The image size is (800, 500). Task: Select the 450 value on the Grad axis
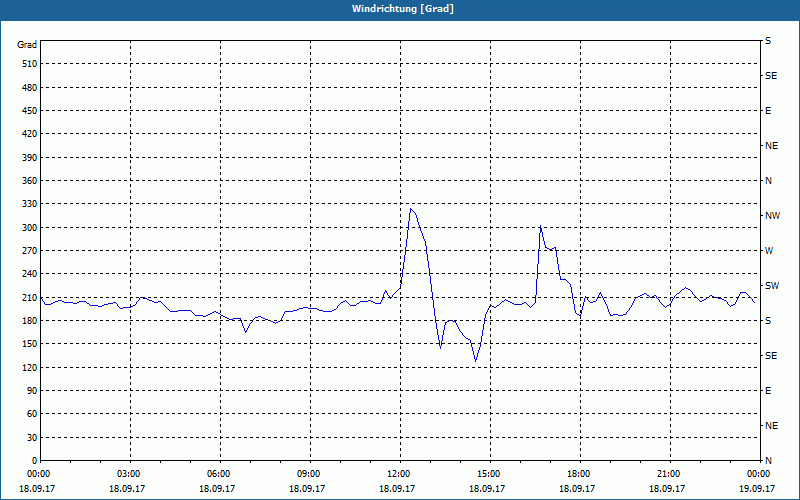tap(30, 111)
